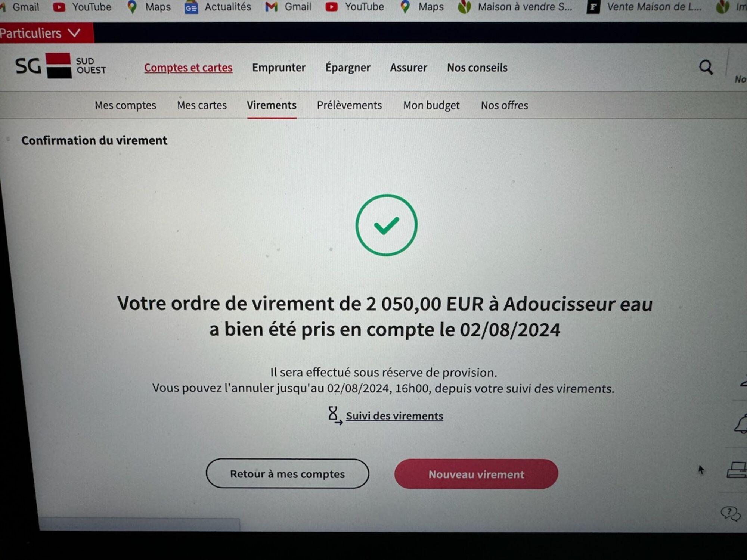This screenshot has height=560, width=747.
Task: Follow the Suivi des virements link
Action: tap(394, 416)
